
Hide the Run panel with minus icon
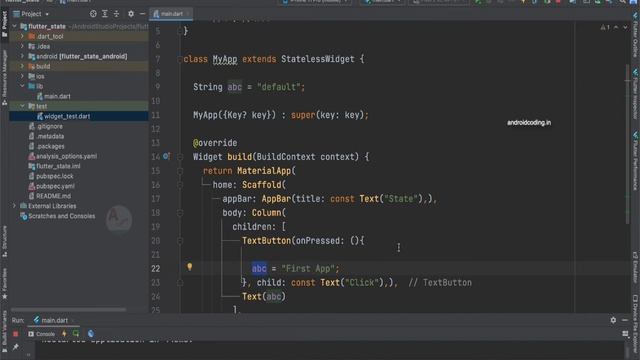pos(625,320)
